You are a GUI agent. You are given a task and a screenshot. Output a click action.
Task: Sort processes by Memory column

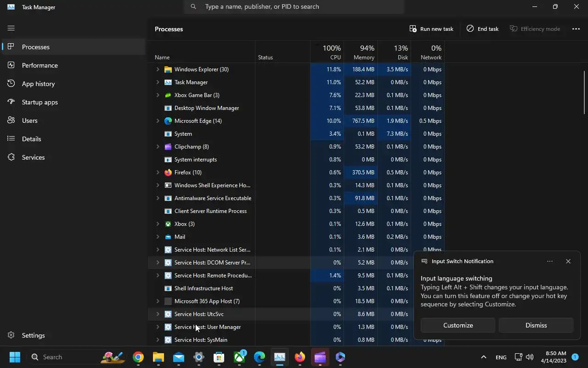(x=360, y=52)
